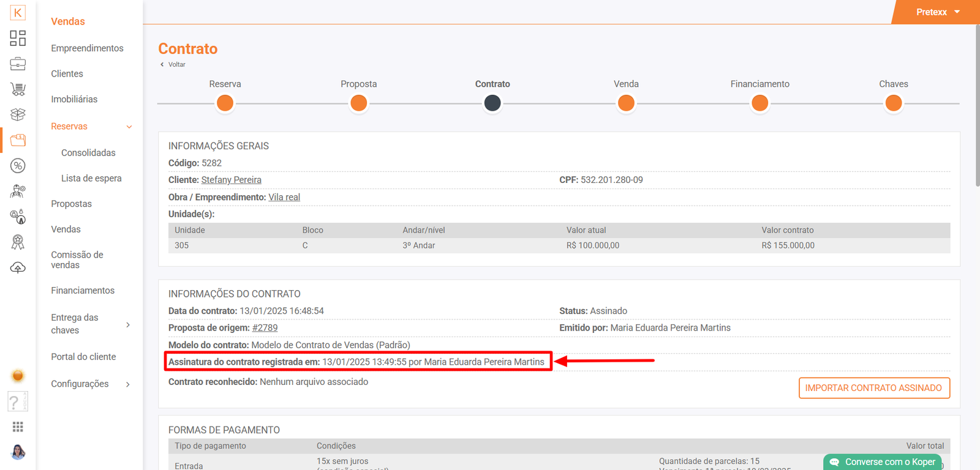Select Lista de espera menu item

pyautogui.click(x=91, y=178)
